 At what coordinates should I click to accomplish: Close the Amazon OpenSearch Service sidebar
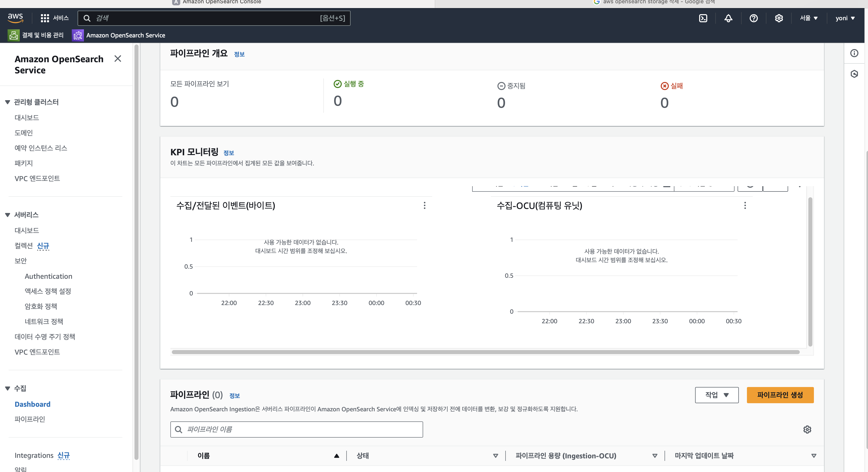pyautogui.click(x=118, y=59)
